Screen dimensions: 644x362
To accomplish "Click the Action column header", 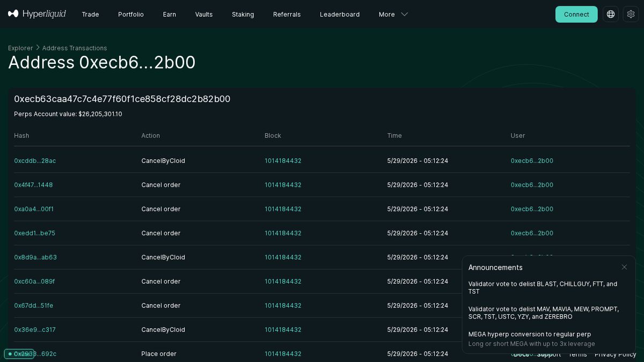I will (151, 136).
